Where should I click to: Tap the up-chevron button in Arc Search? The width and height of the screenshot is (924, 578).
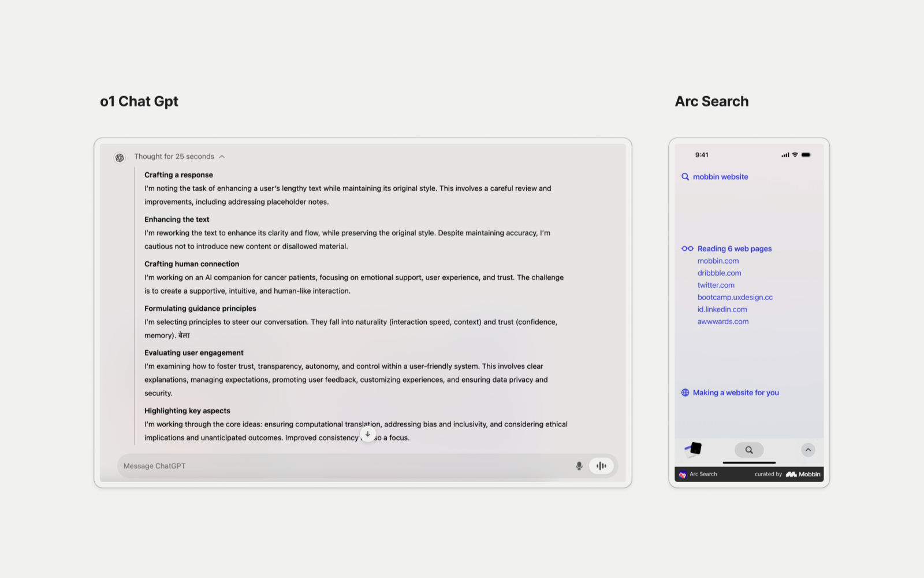(x=808, y=450)
